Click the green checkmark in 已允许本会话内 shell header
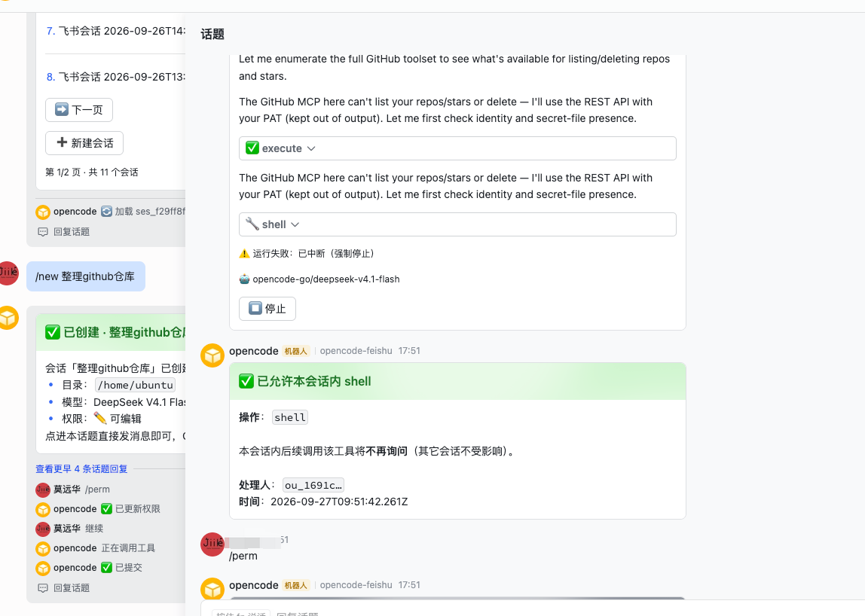This screenshot has width=865, height=616. pos(246,381)
